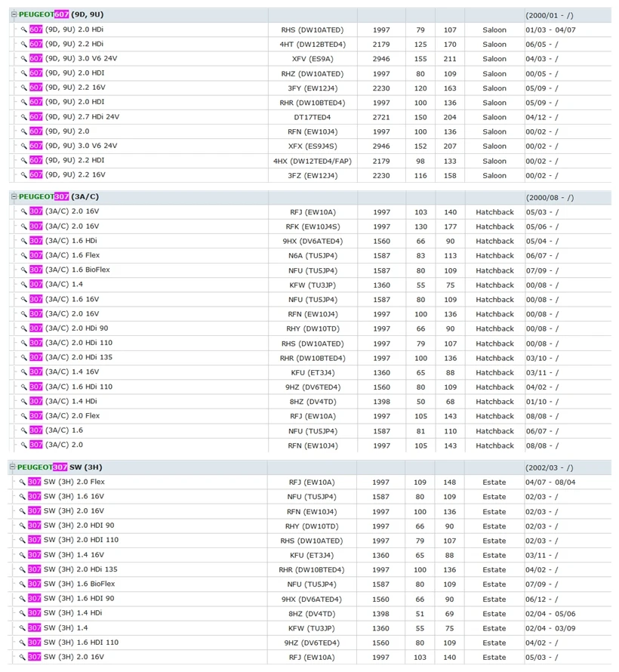Click magnifier icon beside 607 2.2 HDi 4HT
The height and width of the screenshot is (672, 619).
tap(23, 44)
